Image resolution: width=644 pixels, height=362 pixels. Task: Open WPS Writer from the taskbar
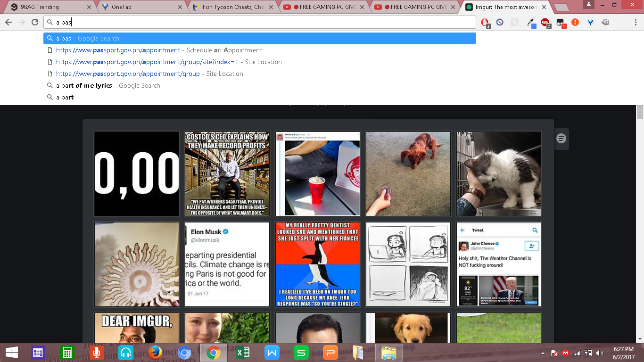(272, 353)
